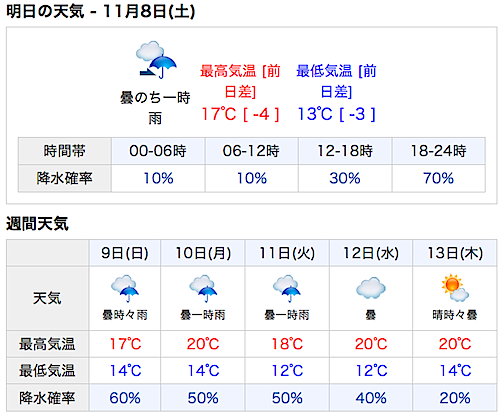Screen dimensions: 504x416
Task: Click the 30% precipitation for 12-18時
Action: point(345,178)
